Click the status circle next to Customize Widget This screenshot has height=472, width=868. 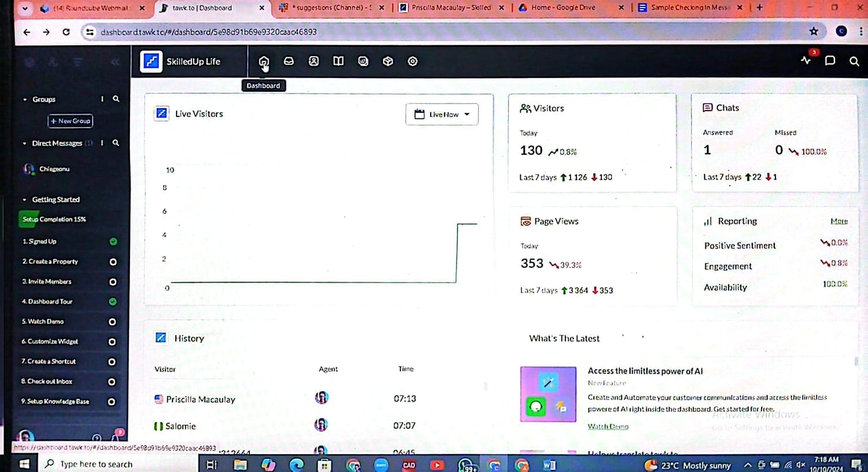tap(112, 342)
